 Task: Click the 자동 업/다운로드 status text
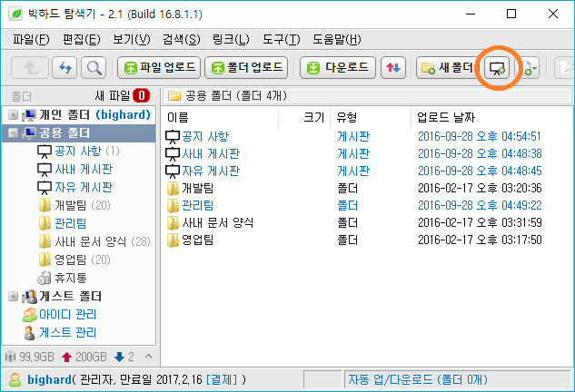pyautogui.click(x=418, y=379)
